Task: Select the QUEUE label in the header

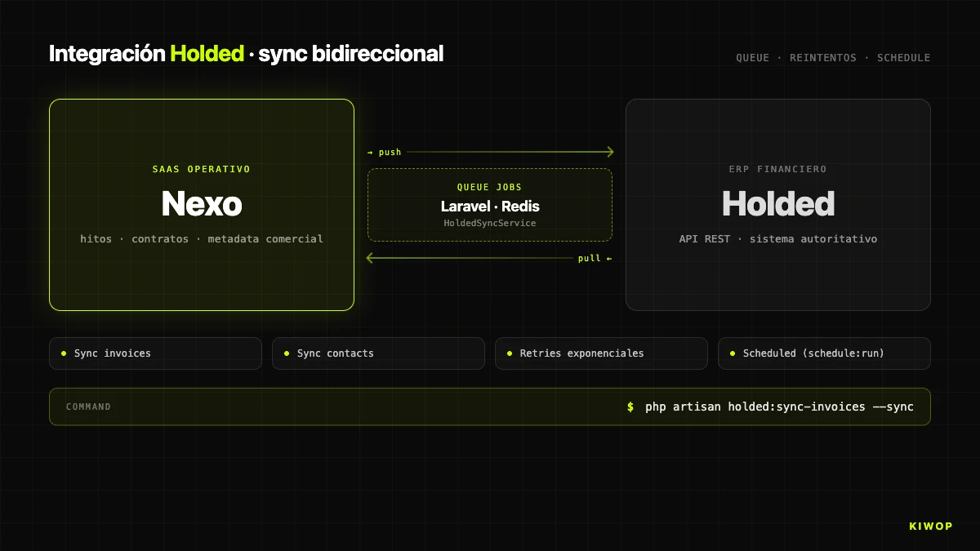Action: click(752, 57)
